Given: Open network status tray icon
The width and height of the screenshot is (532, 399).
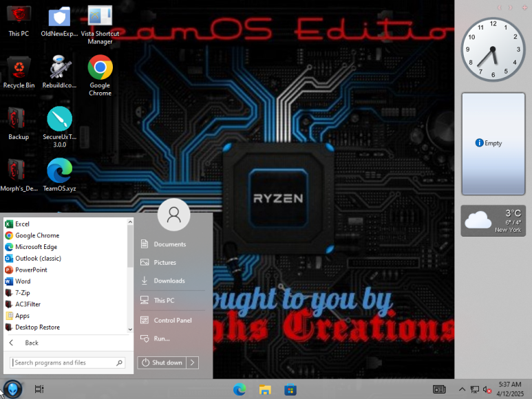Looking at the screenshot, I should click(x=475, y=389).
